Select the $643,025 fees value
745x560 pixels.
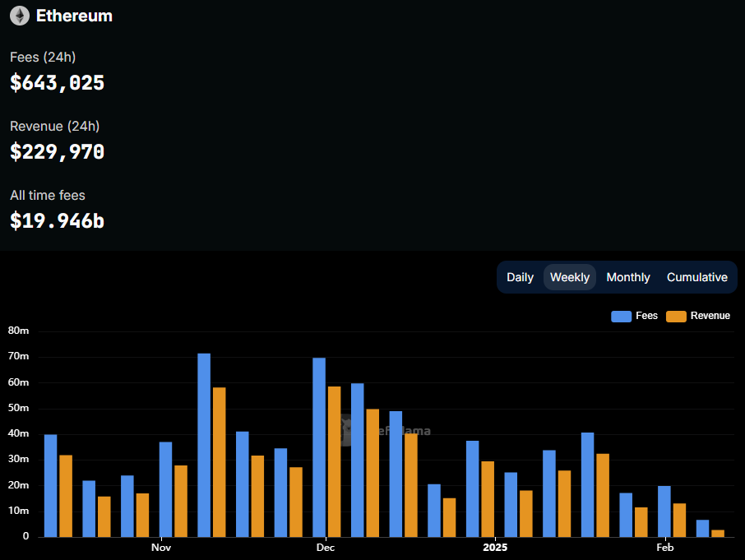click(x=57, y=83)
